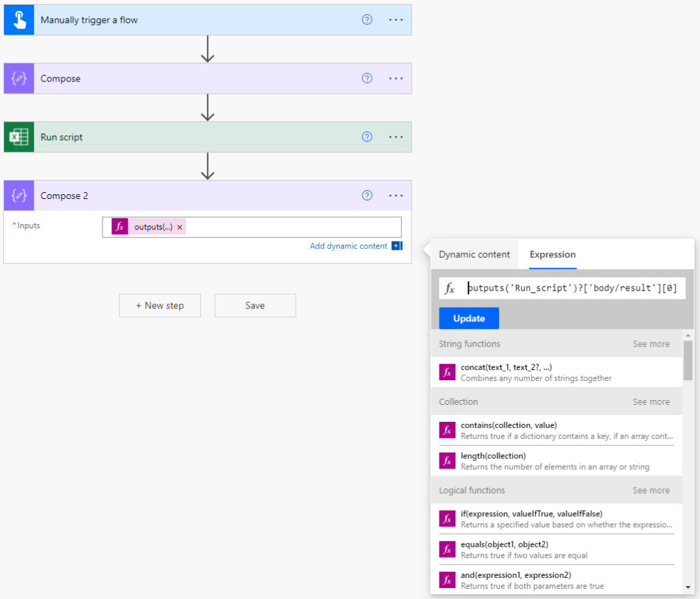The height and width of the screenshot is (599, 700).
Task: Click inside the expression formula field
Action: point(562,288)
